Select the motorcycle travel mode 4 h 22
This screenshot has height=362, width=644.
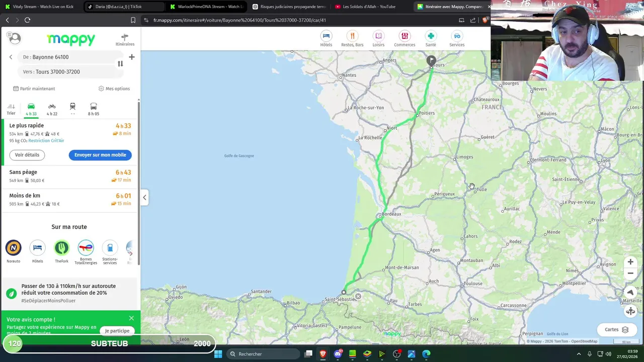[x=52, y=109]
